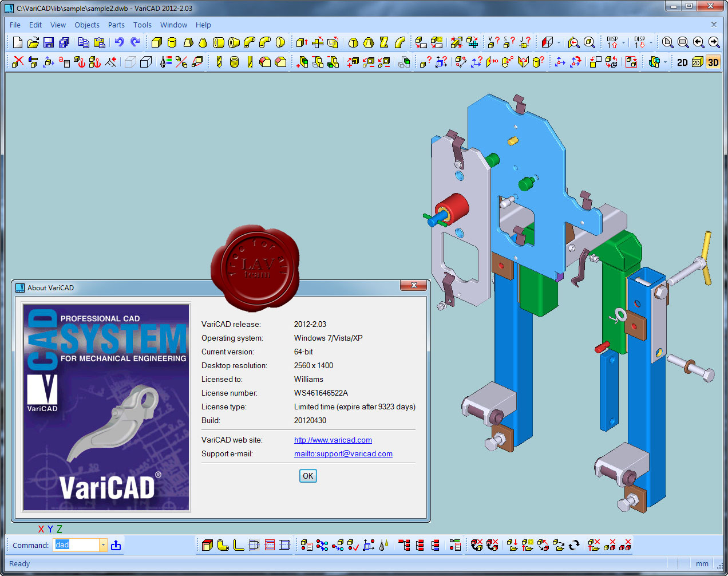Click the mm units indicator in status bar
The height and width of the screenshot is (576, 728).
(x=702, y=563)
